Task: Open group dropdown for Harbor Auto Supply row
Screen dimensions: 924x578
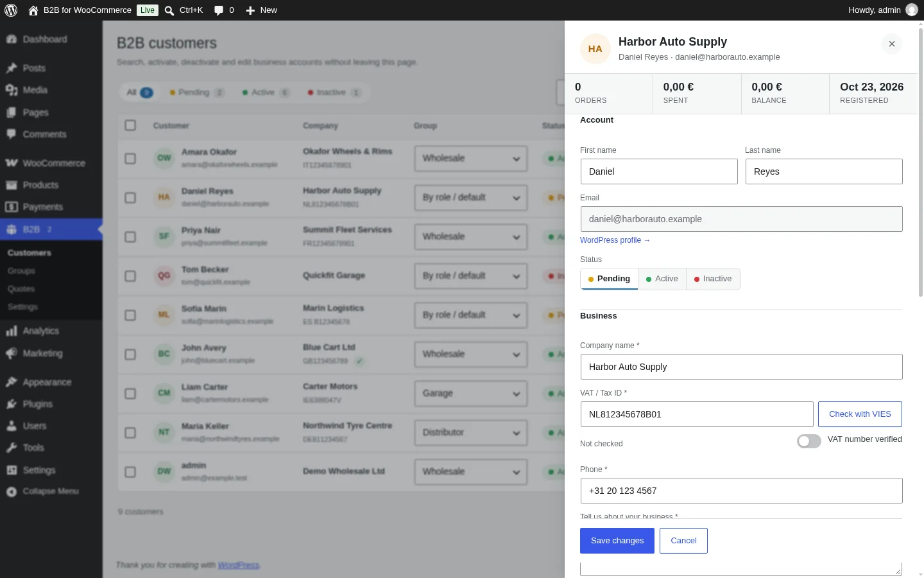Action: point(471,198)
